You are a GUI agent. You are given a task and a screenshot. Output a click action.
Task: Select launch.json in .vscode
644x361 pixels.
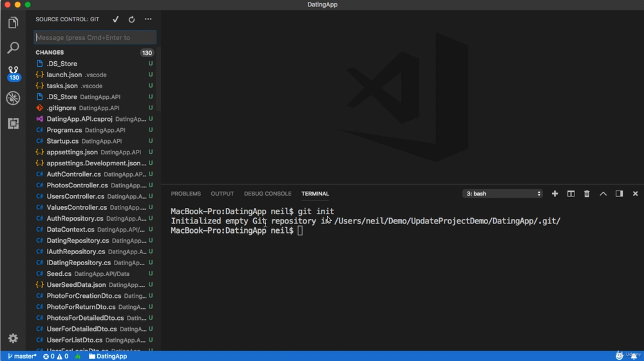pyautogui.click(x=94, y=75)
